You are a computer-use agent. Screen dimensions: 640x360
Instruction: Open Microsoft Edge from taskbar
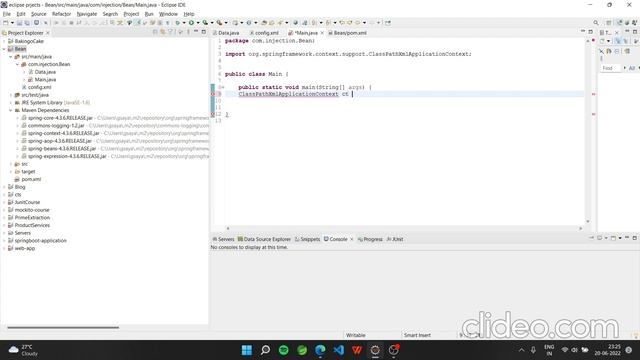click(320, 350)
